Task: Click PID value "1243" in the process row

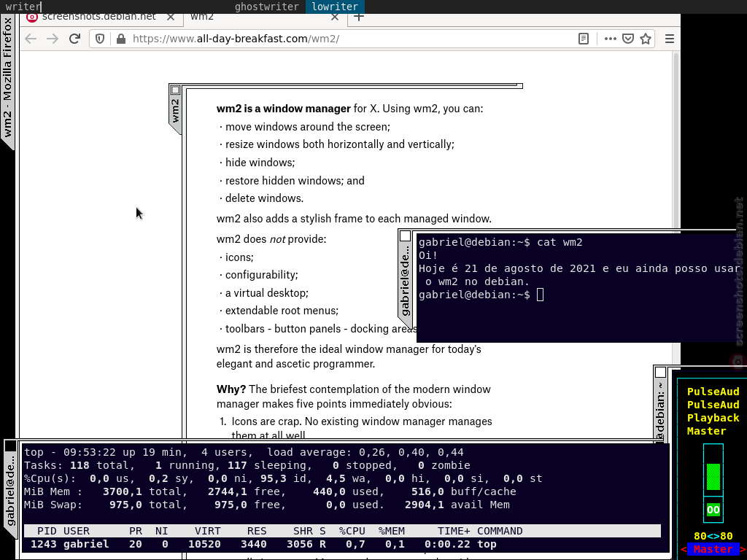Action: [x=44, y=544]
